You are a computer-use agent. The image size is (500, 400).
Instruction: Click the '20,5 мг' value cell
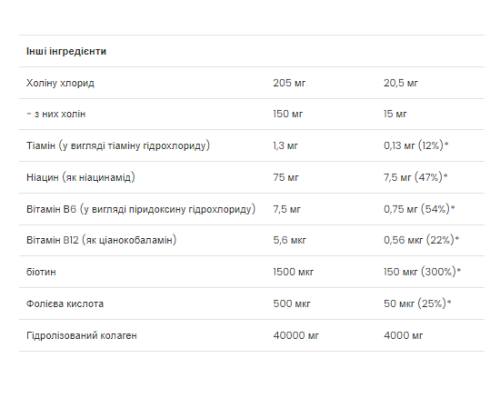400,83
